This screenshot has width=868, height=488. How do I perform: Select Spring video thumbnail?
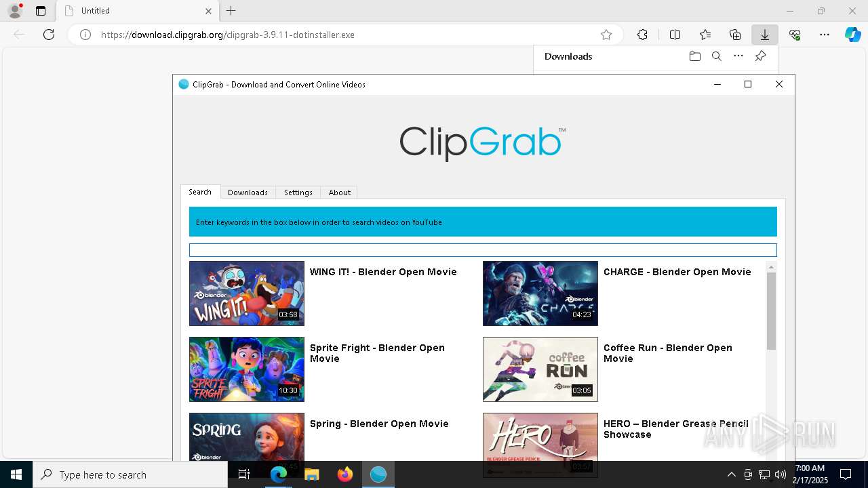[x=247, y=436]
